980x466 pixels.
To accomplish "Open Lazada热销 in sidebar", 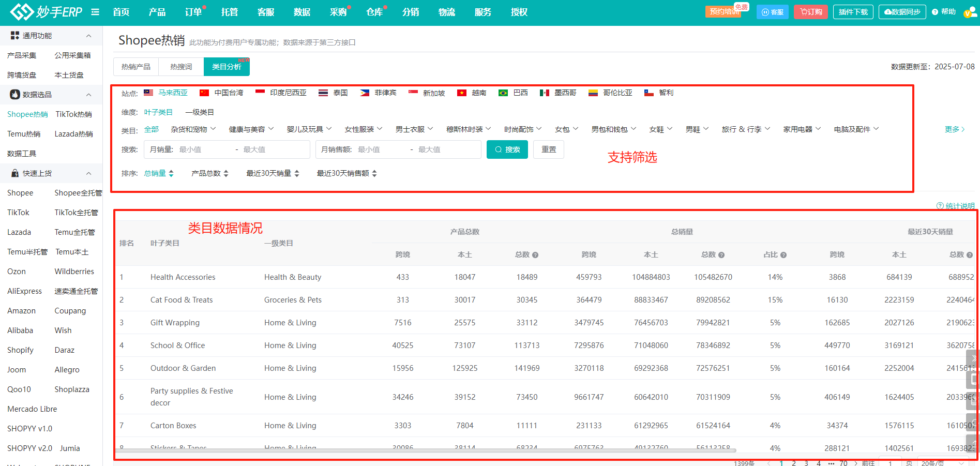I will pyautogui.click(x=74, y=134).
